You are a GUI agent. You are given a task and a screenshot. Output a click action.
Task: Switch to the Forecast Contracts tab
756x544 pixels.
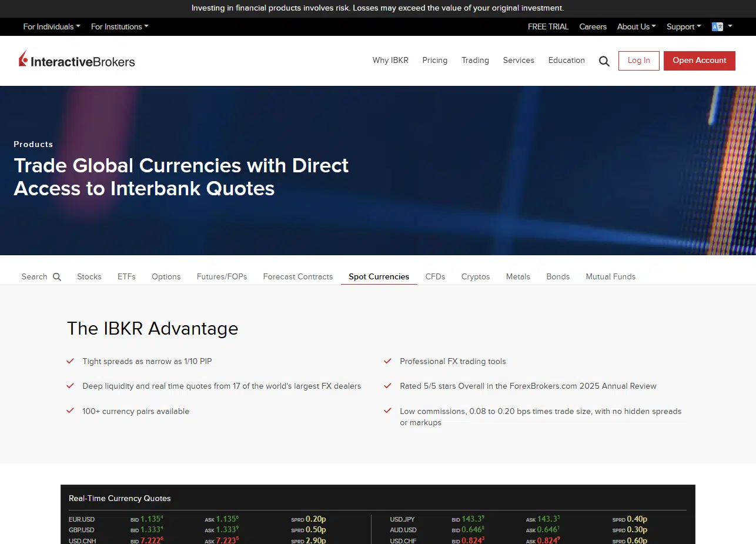click(298, 276)
